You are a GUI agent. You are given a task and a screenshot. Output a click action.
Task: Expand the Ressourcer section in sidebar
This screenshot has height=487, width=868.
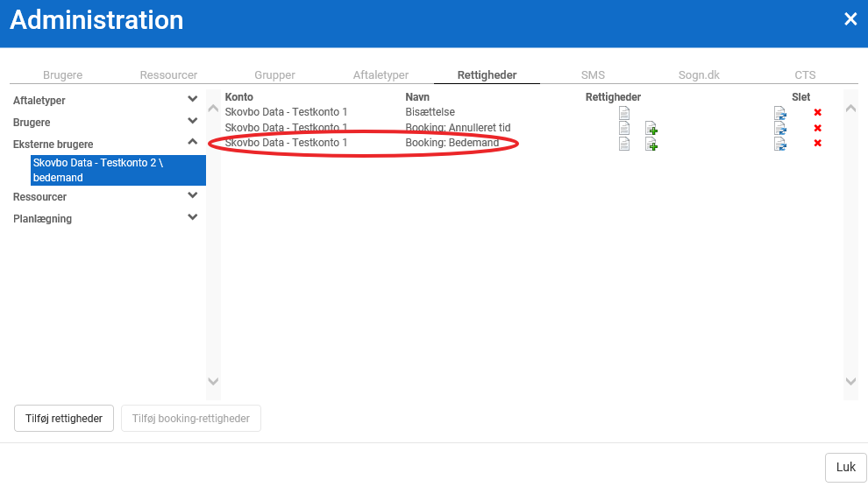[192, 195]
